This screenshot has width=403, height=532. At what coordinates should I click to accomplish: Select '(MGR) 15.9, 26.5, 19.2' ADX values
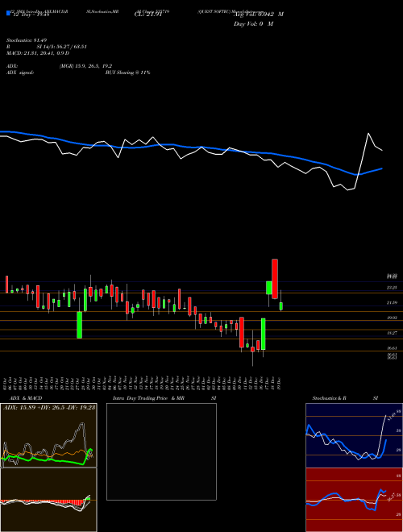(x=85, y=66)
